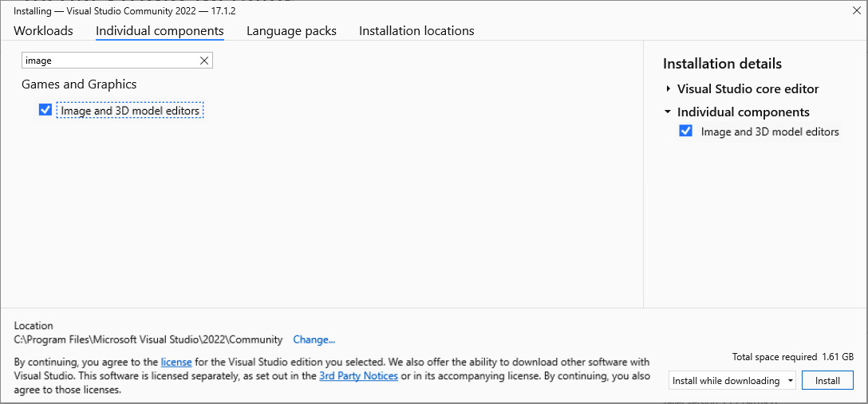868x404 pixels.
Task: Go to Installation locations tab
Action: (x=416, y=31)
